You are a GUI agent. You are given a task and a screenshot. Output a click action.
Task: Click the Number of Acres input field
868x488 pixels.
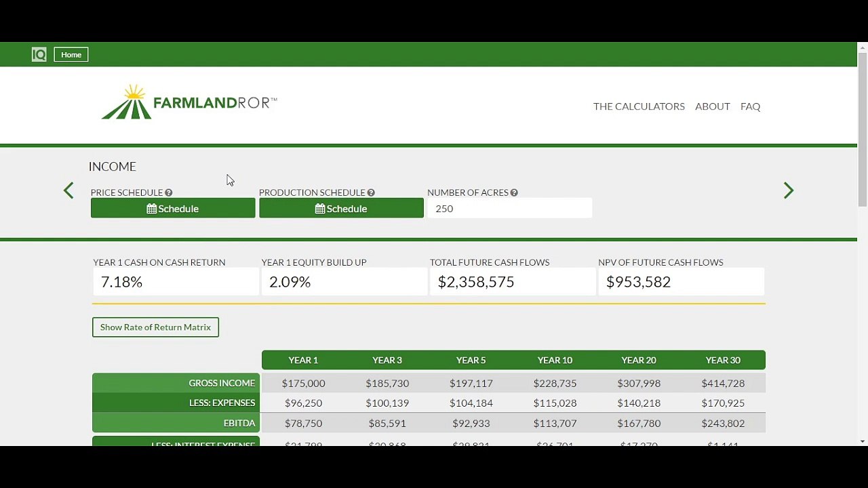(x=509, y=208)
